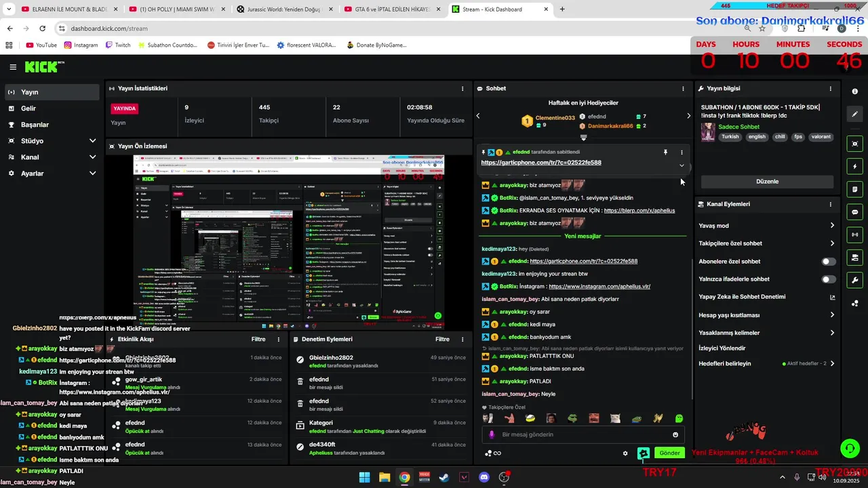Open Yavaş mod options
Screen dimensions: 868x488
[766, 226]
